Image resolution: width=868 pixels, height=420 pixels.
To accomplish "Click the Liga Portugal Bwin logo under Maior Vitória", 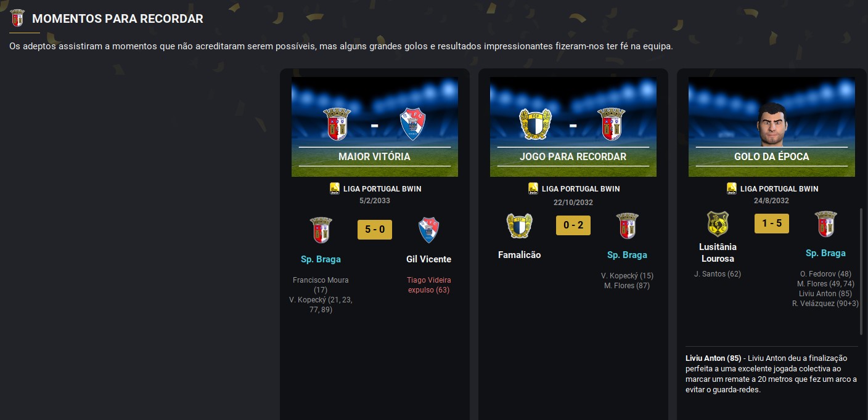I will (335, 188).
